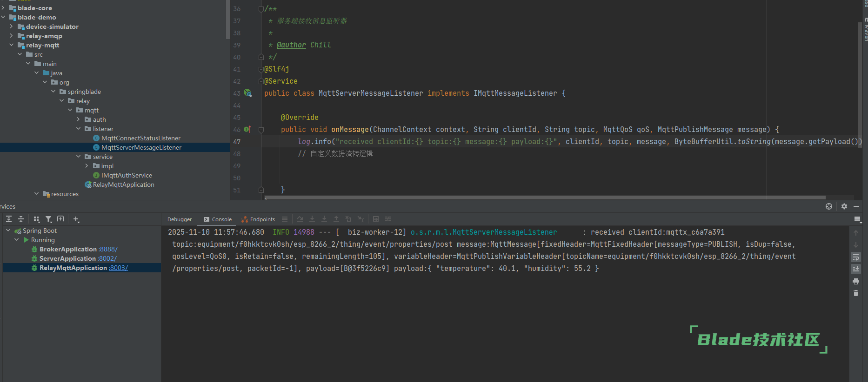
Task: Click the implemented-interface gutter icon at line 43
Action: coord(248,93)
